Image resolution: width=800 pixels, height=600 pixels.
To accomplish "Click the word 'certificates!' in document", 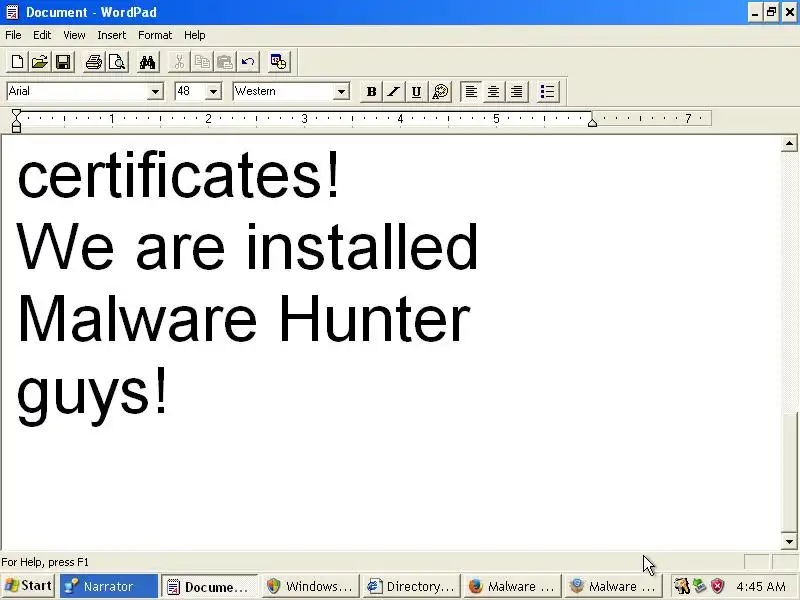I will click(178, 175).
